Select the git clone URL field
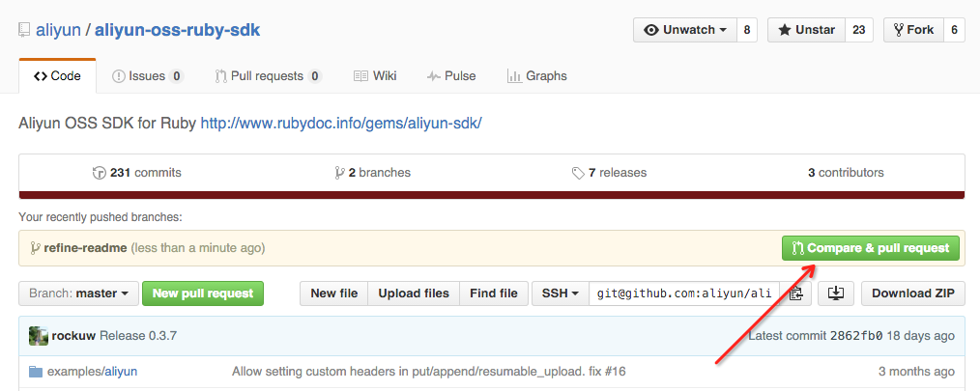The height and width of the screenshot is (391, 980). point(684,293)
